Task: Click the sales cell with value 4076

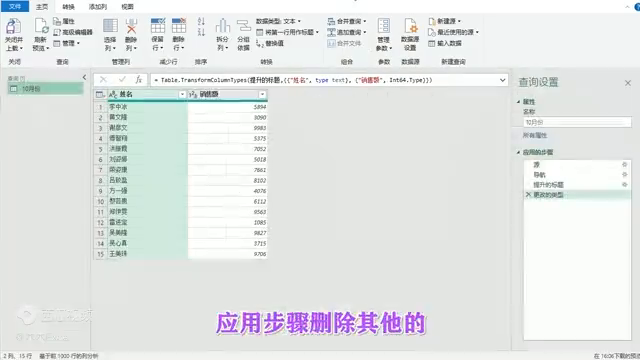Action: tap(227, 191)
